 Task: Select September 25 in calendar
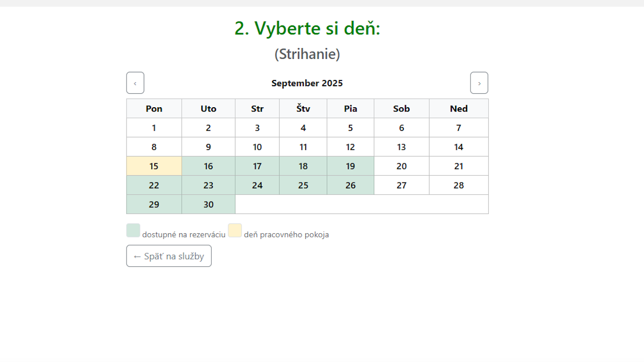click(303, 185)
